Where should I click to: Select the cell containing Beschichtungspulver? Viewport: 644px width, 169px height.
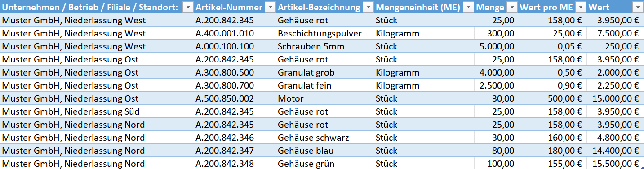[x=325, y=33]
